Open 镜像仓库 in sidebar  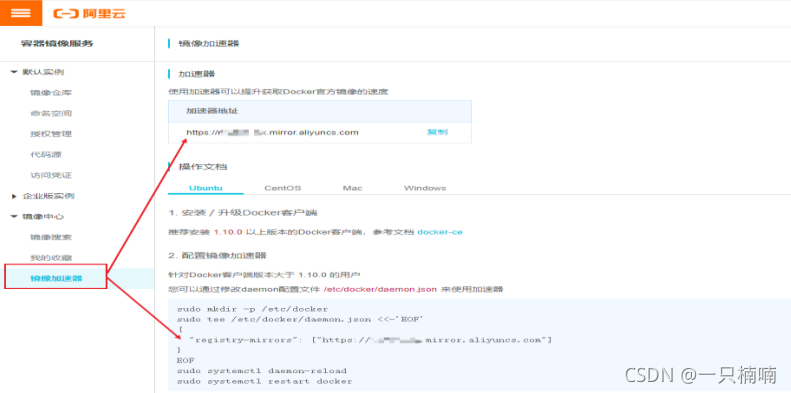[51, 93]
